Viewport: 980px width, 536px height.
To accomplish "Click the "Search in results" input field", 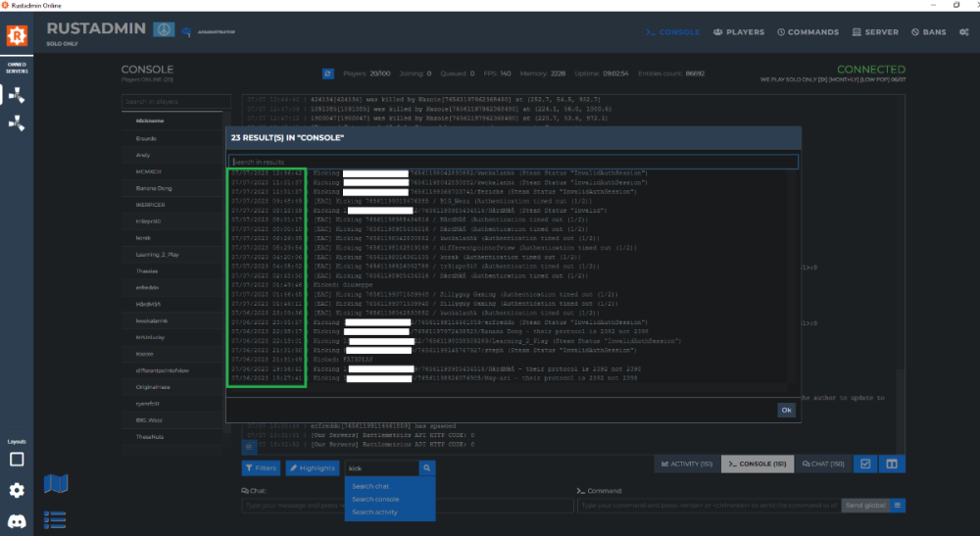I will pyautogui.click(x=514, y=162).
